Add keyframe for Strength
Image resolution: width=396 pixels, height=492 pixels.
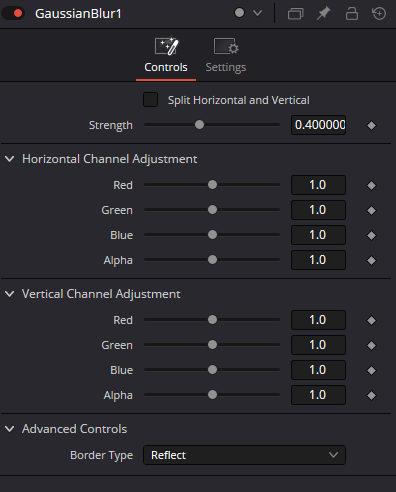point(371,125)
